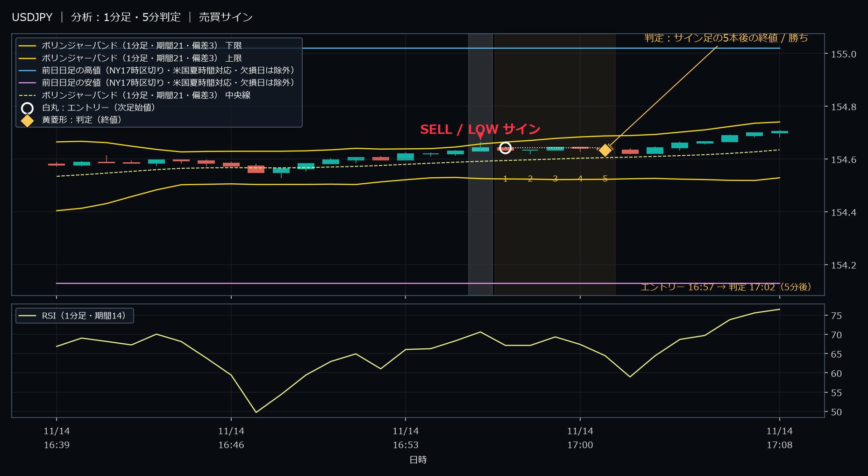The image size is (868, 476).
Task: Click the 日時 x-axis title
Action: click(x=418, y=460)
